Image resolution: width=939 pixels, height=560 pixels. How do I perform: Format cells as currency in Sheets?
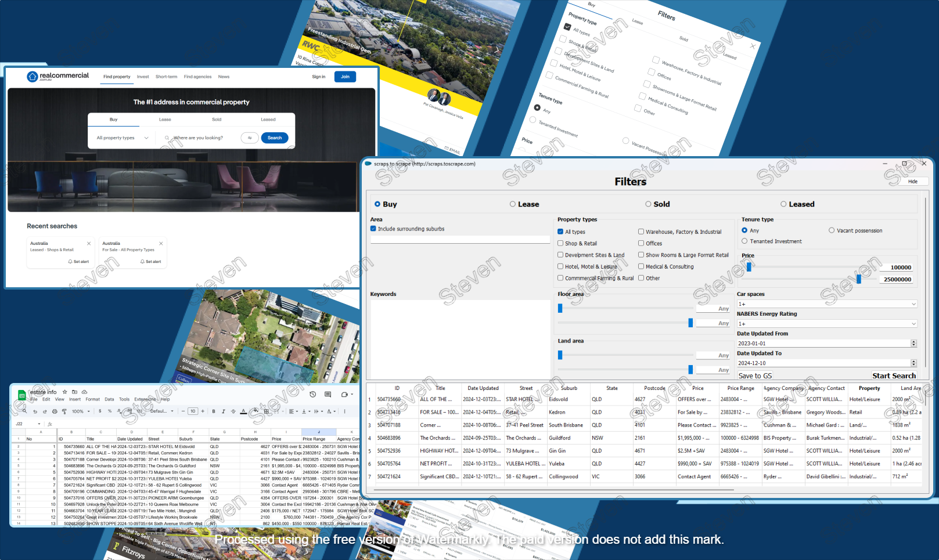pos(100,411)
